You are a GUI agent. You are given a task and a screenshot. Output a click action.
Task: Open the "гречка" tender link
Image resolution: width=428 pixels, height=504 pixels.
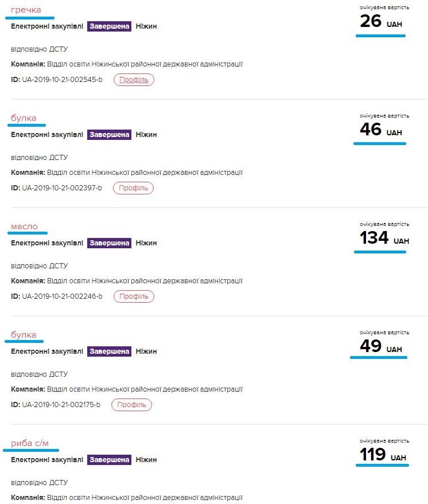(26, 10)
